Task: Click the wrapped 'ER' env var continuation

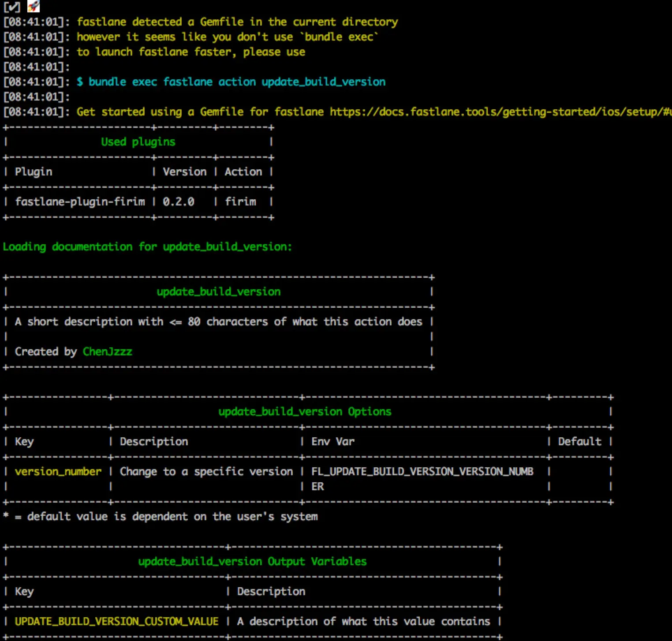Action: point(317,487)
